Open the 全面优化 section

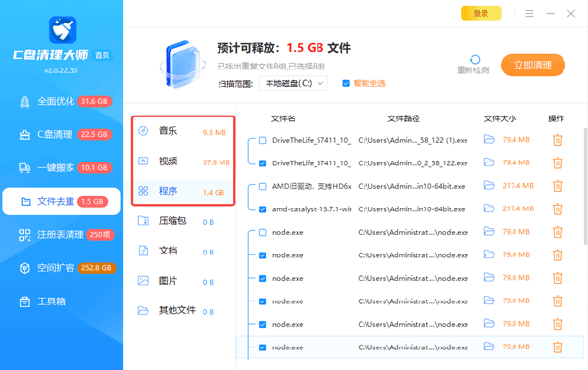(61, 101)
